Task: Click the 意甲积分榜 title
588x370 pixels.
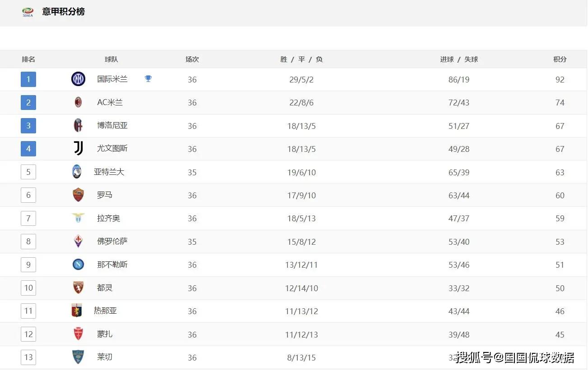Action: (64, 12)
